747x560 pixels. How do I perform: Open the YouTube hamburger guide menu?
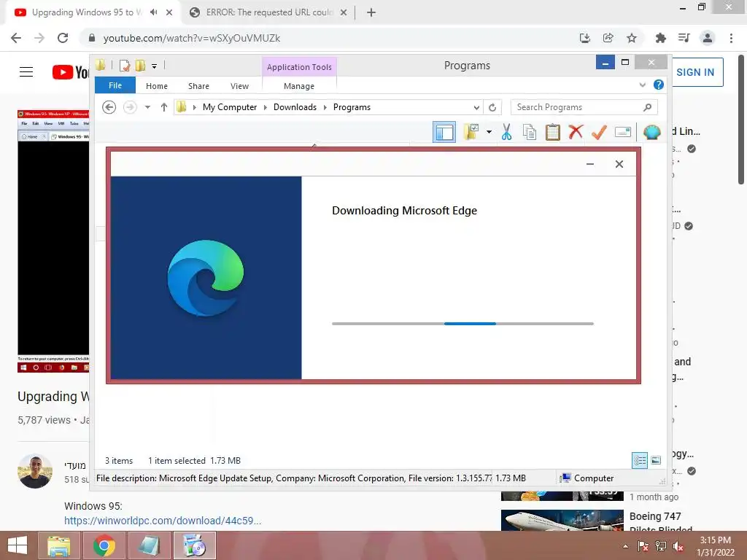tap(26, 72)
